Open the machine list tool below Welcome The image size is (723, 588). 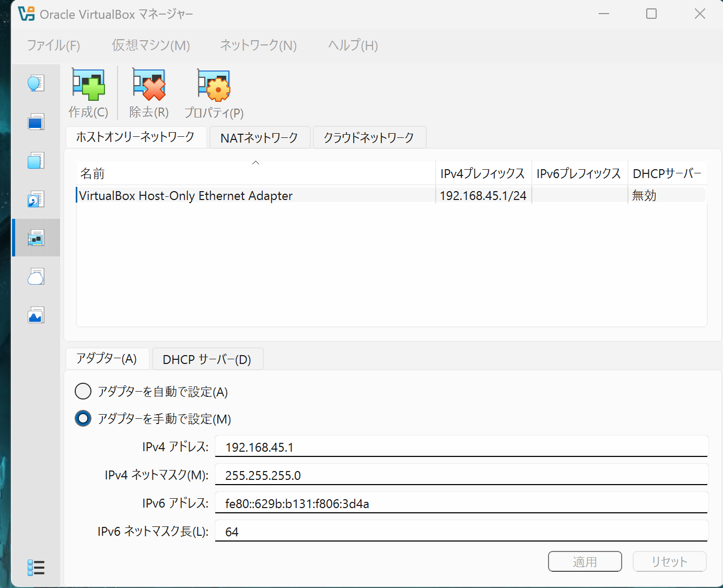pyautogui.click(x=36, y=122)
